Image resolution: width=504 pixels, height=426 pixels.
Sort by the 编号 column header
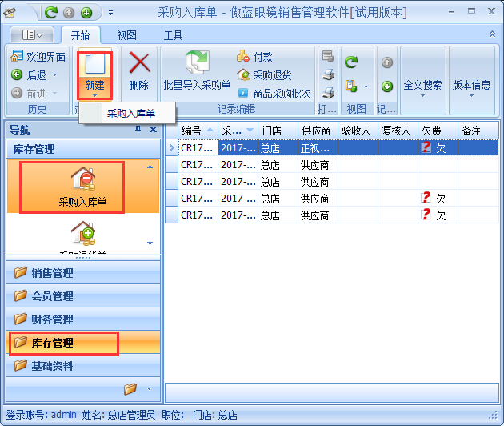coord(198,131)
